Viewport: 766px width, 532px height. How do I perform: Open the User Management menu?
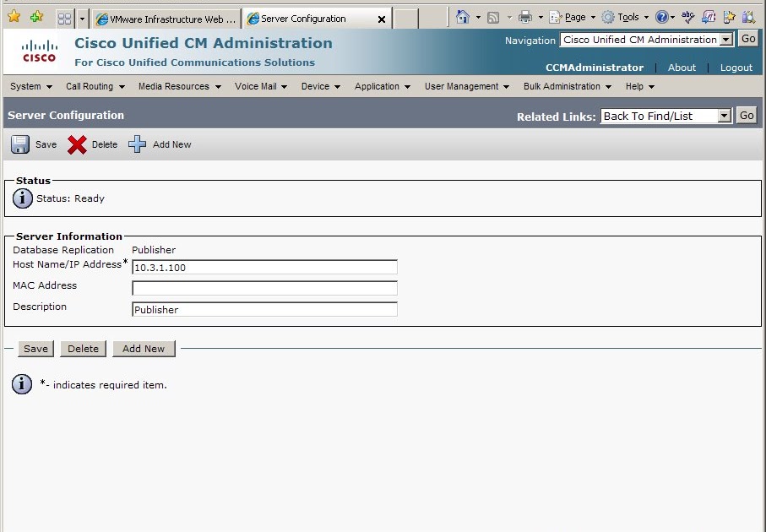(x=466, y=86)
